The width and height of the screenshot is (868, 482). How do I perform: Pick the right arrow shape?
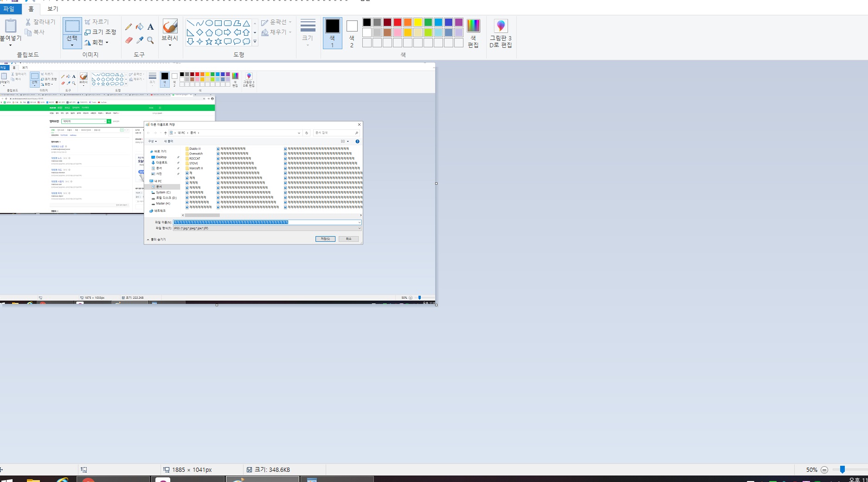point(227,32)
